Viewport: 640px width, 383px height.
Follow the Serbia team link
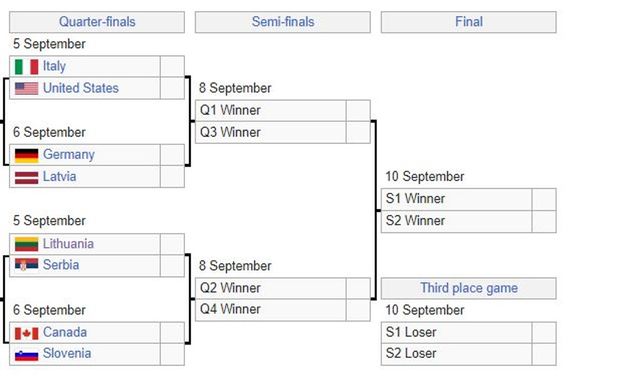(61, 265)
